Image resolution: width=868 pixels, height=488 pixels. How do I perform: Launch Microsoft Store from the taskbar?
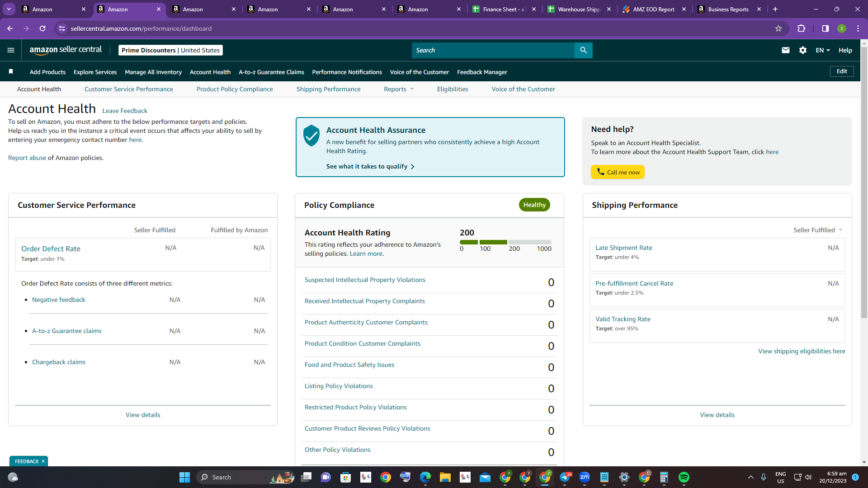(346, 477)
